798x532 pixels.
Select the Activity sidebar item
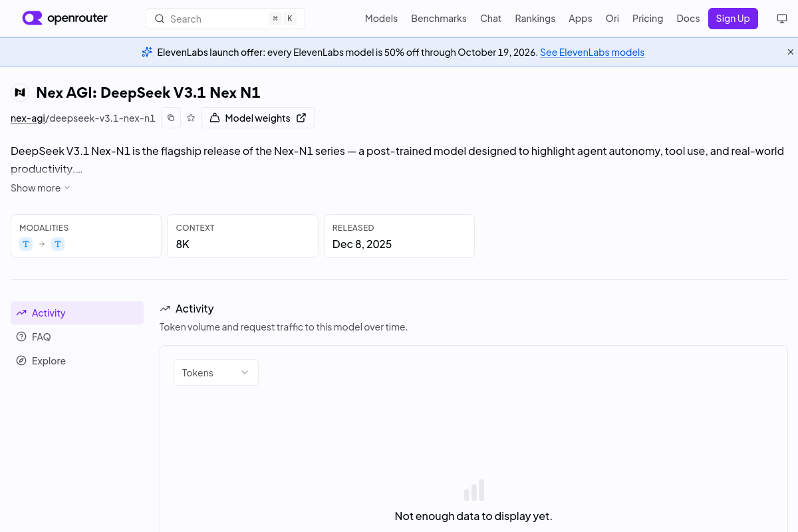pyautogui.click(x=77, y=313)
